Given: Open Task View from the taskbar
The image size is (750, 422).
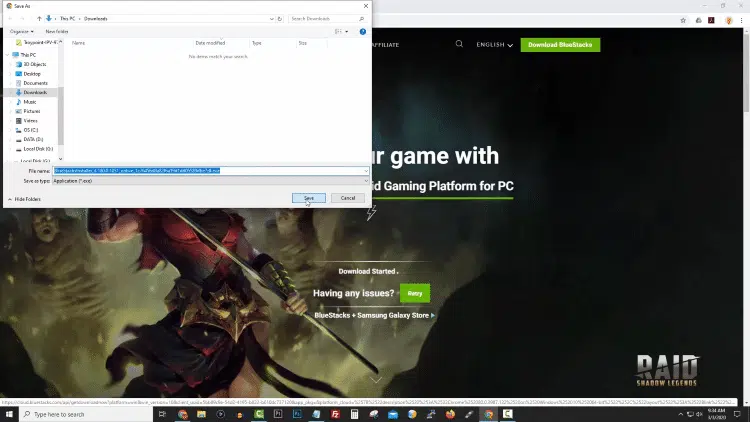Looking at the screenshot, I should point(162,414).
